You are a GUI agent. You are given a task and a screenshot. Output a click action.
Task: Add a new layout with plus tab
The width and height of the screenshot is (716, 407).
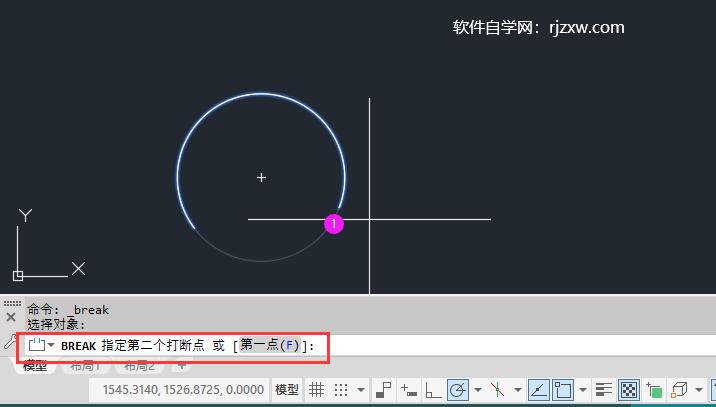(x=182, y=365)
